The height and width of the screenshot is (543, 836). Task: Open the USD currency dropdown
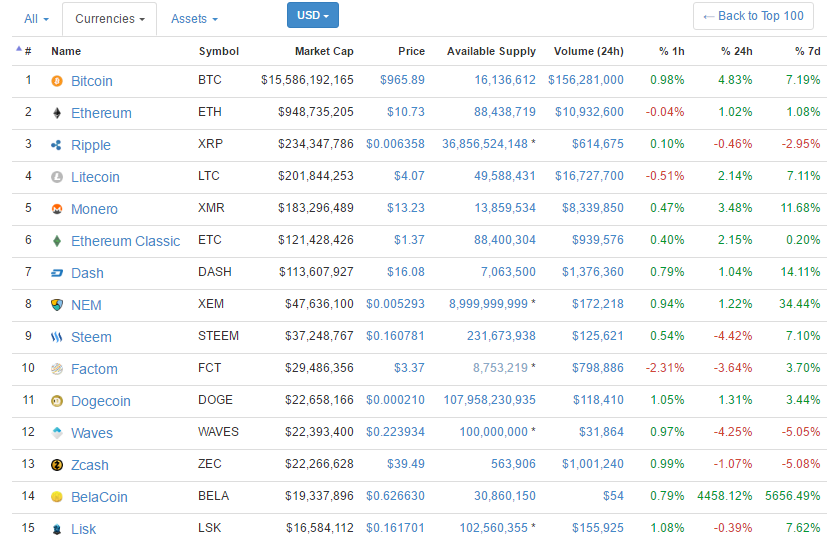click(x=312, y=15)
